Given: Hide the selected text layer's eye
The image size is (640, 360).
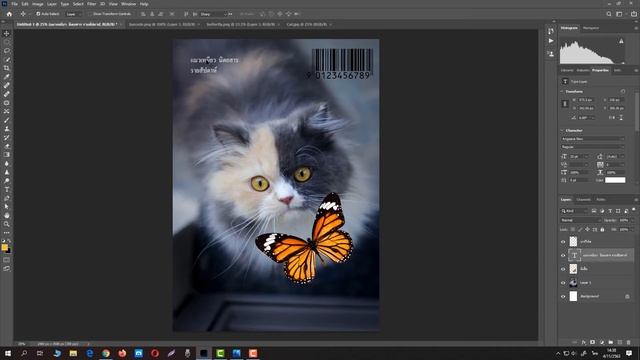Looking at the screenshot, I should (x=563, y=256).
